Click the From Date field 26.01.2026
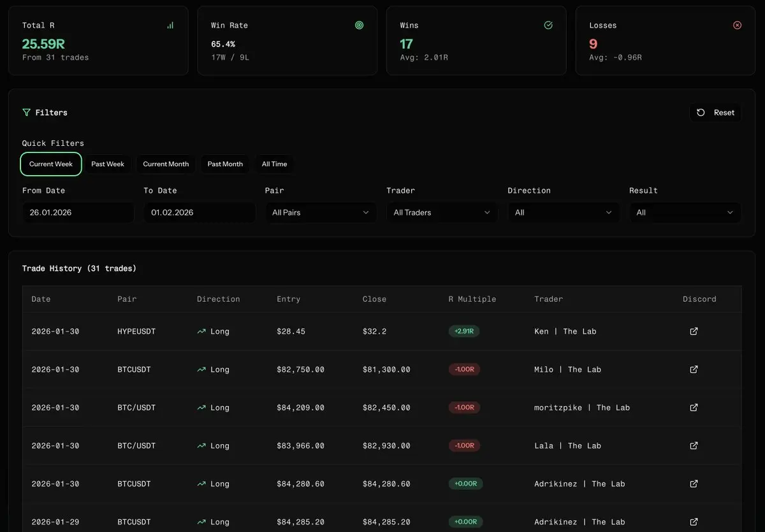 (x=78, y=213)
